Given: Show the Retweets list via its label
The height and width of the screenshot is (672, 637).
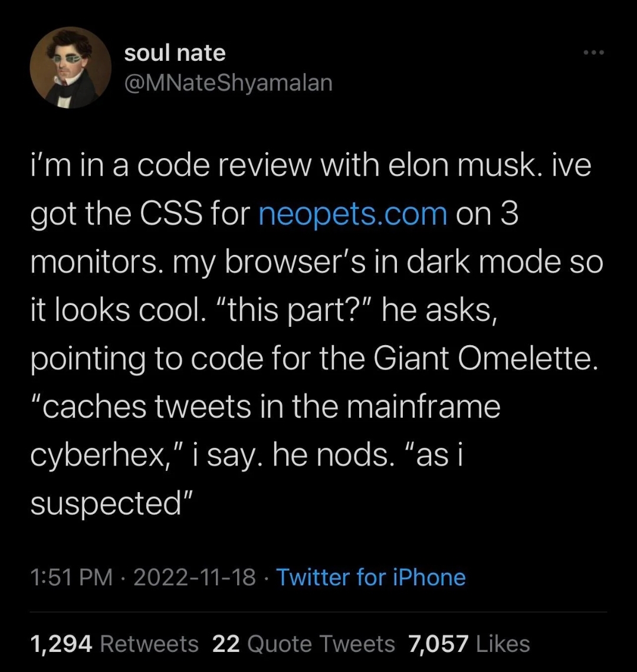Looking at the screenshot, I should (x=150, y=644).
